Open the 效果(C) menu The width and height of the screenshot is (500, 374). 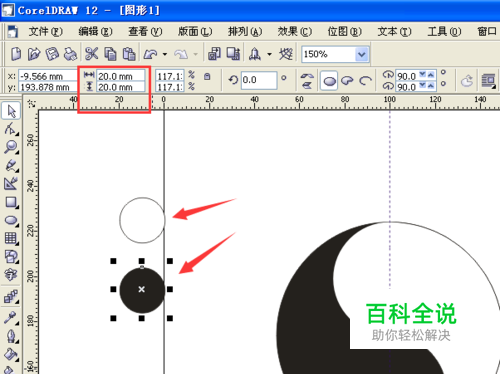point(295,32)
